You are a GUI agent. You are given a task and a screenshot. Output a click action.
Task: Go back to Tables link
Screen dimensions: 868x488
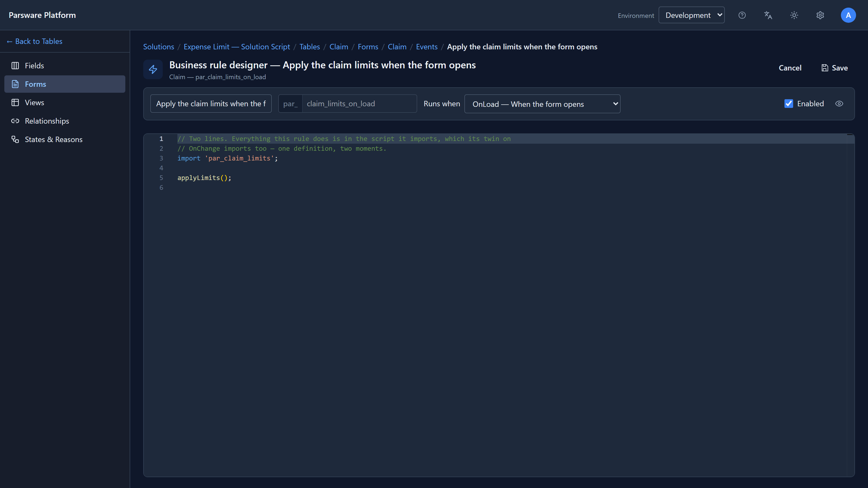click(x=34, y=41)
